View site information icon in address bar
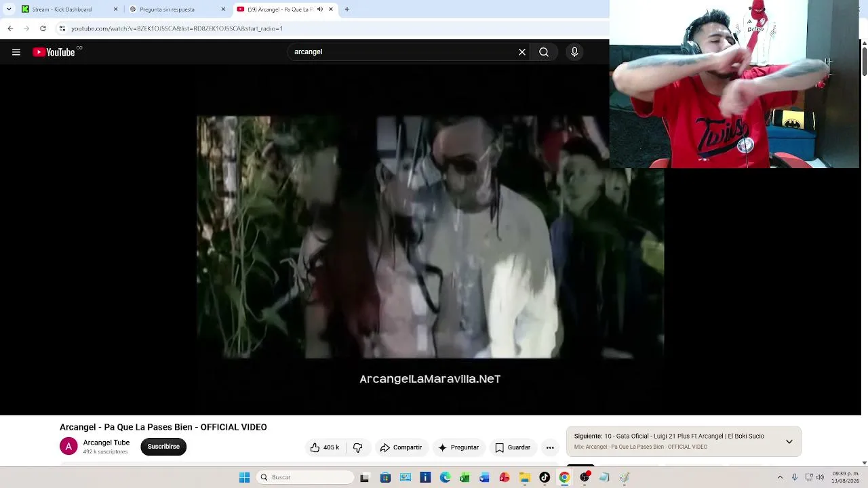 pyautogui.click(x=62, y=28)
